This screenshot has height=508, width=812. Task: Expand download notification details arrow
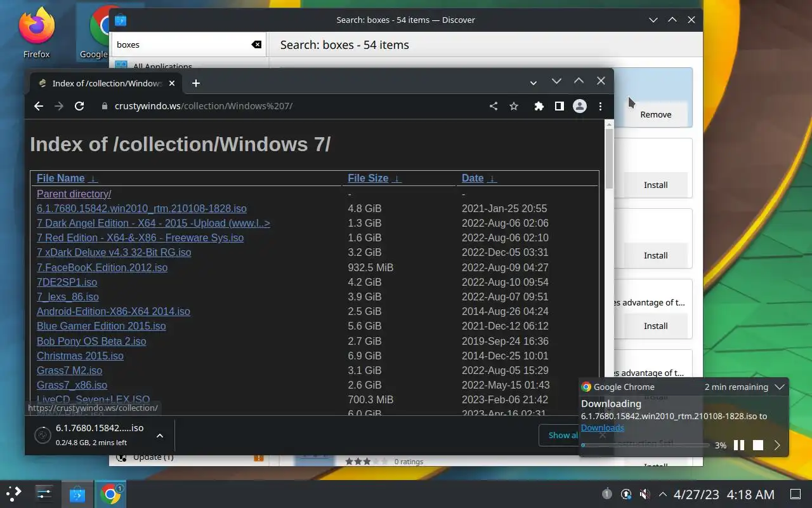pyautogui.click(x=777, y=445)
